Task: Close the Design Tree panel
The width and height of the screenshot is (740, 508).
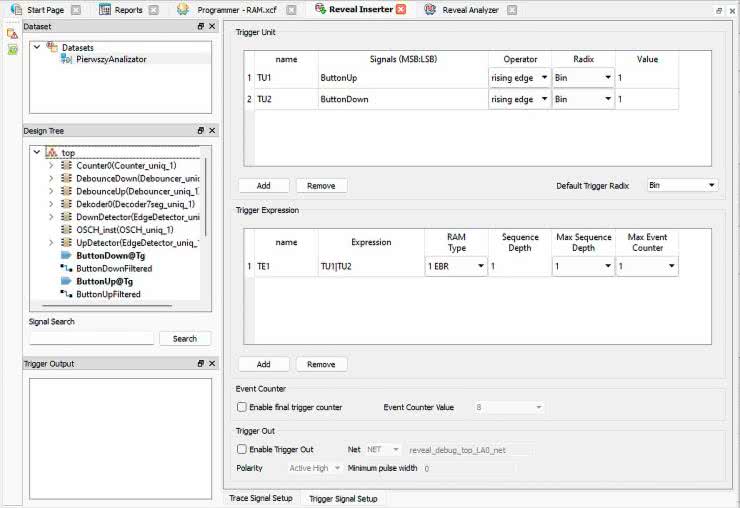Action: 212,131
